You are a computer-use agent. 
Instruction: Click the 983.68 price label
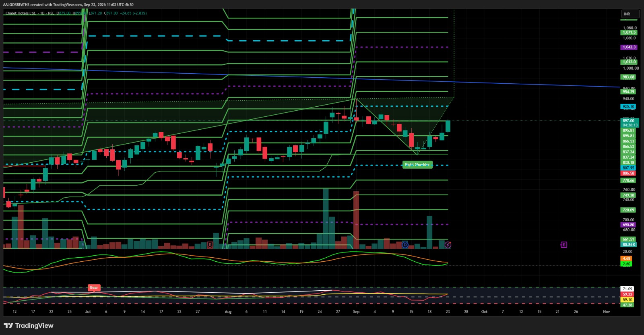(628, 77)
